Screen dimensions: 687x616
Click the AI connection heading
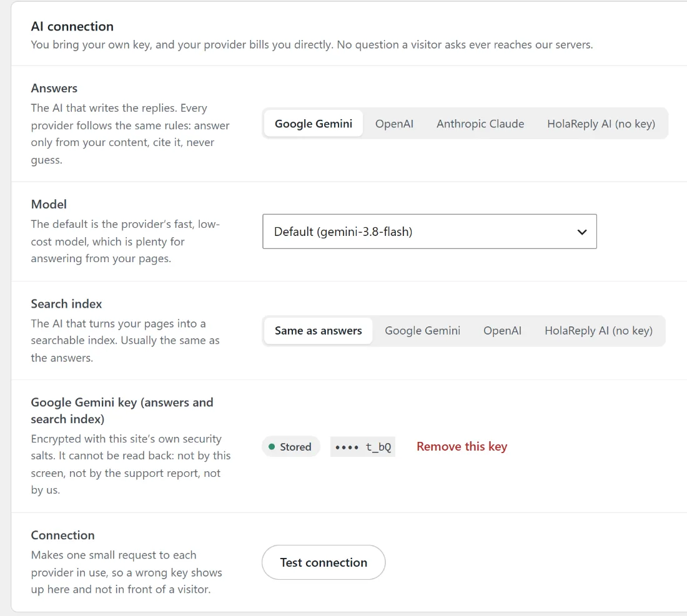tap(72, 26)
